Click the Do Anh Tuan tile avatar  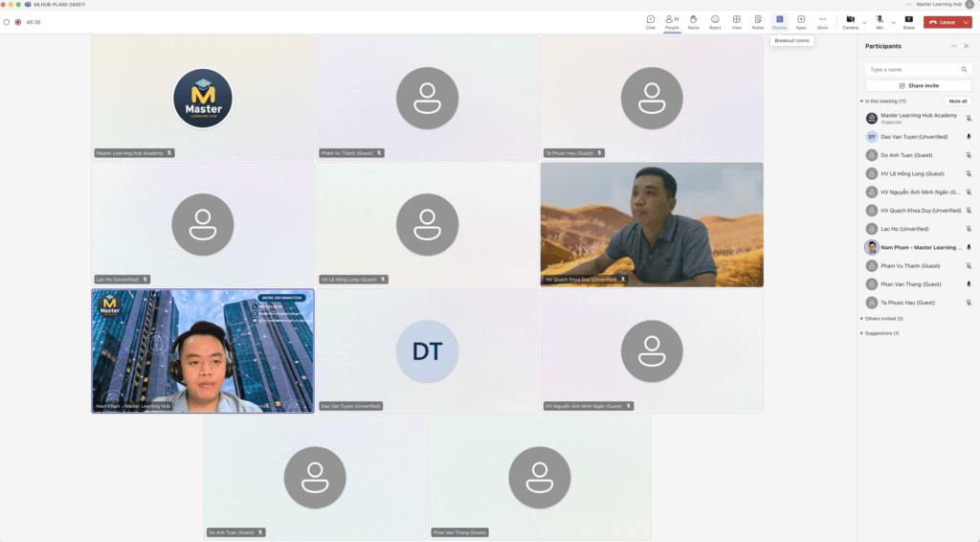pyautogui.click(x=315, y=478)
